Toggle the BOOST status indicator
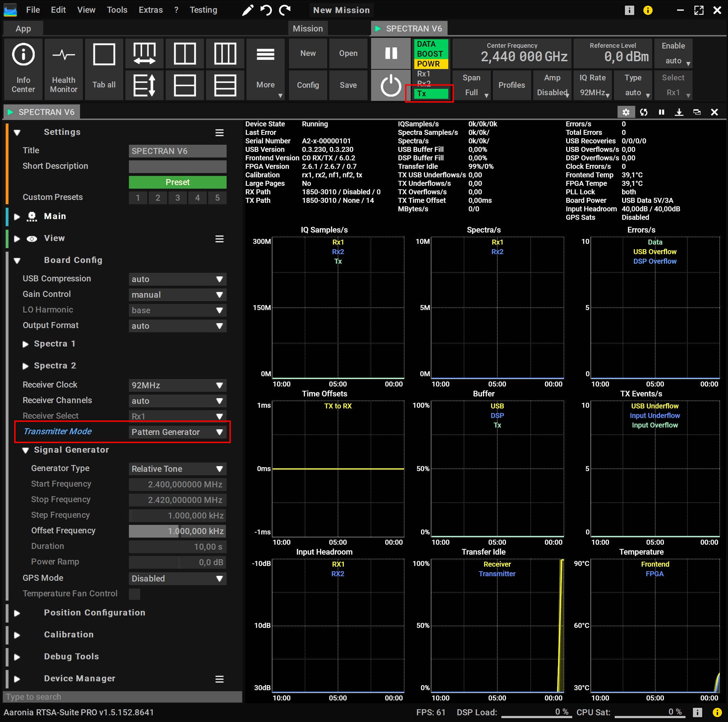The width and height of the screenshot is (728, 722). [x=431, y=54]
